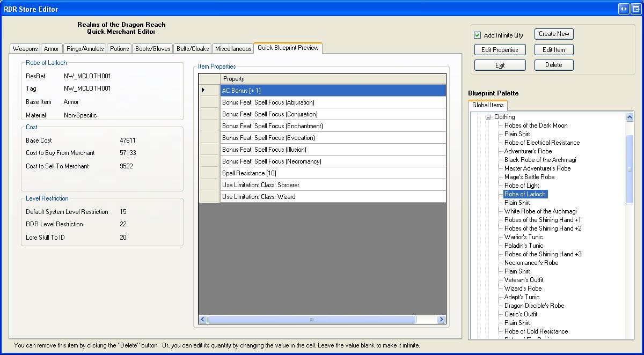
Task: Choose Necromancer's Robe in the palette
Action: click(x=531, y=263)
